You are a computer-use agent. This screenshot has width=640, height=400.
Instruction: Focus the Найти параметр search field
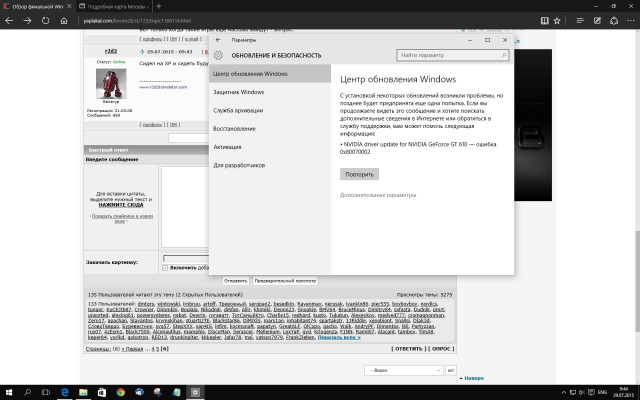pyautogui.click(x=453, y=55)
